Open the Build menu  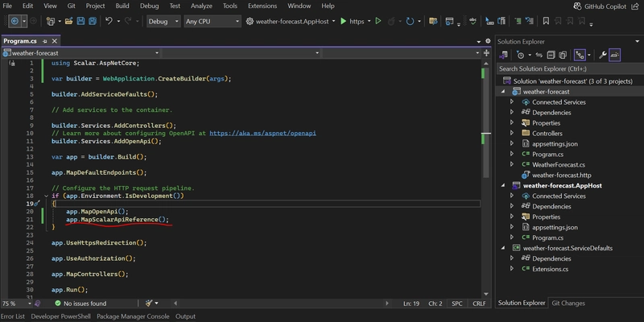click(x=122, y=6)
